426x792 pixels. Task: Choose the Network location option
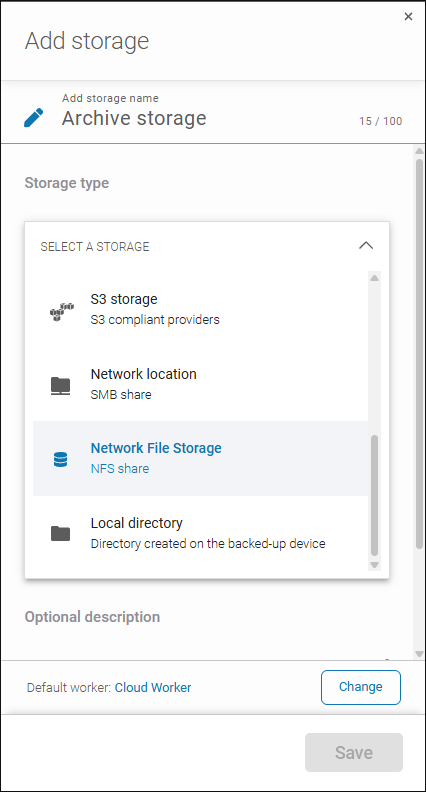(200, 384)
